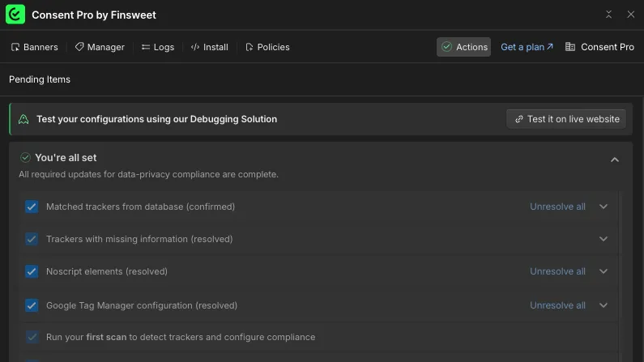Go to the Logs tab
The width and height of the screenshot is (644, 362).
point(158,47)
